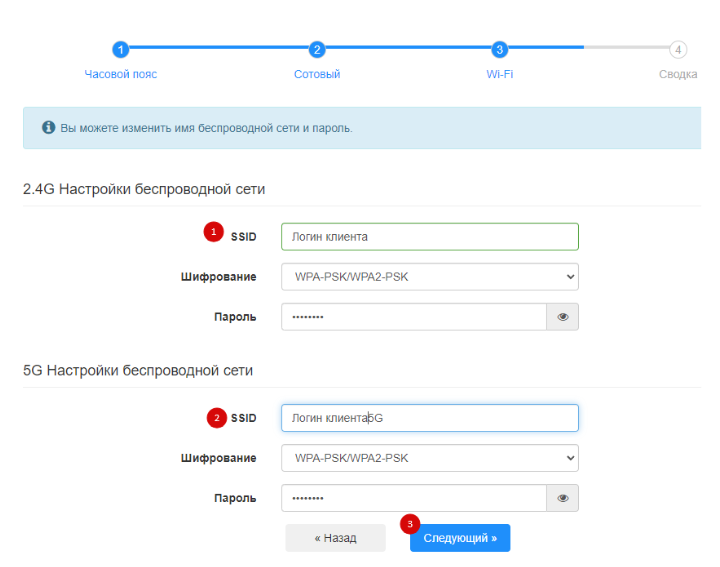This screenshot has height=567, width=720.
Task: Click into the 2.4G Пароль field
Action: pyautogui.click(x=412, y=317)
